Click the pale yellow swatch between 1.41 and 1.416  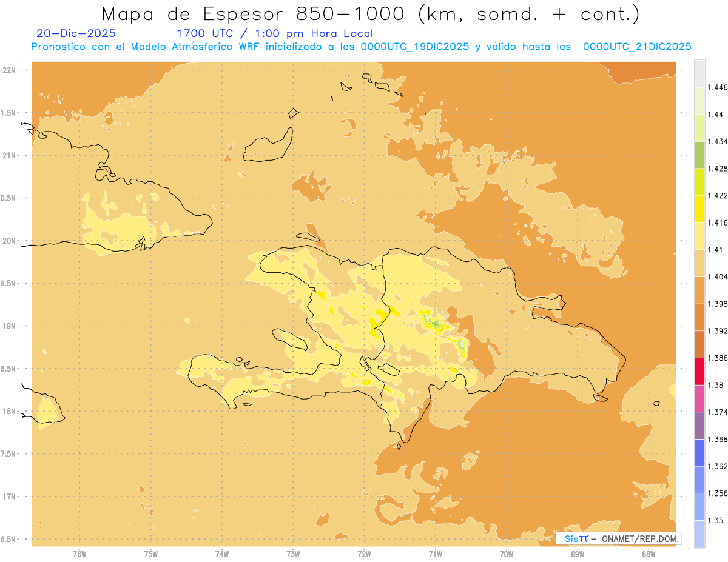click(699, 236)
